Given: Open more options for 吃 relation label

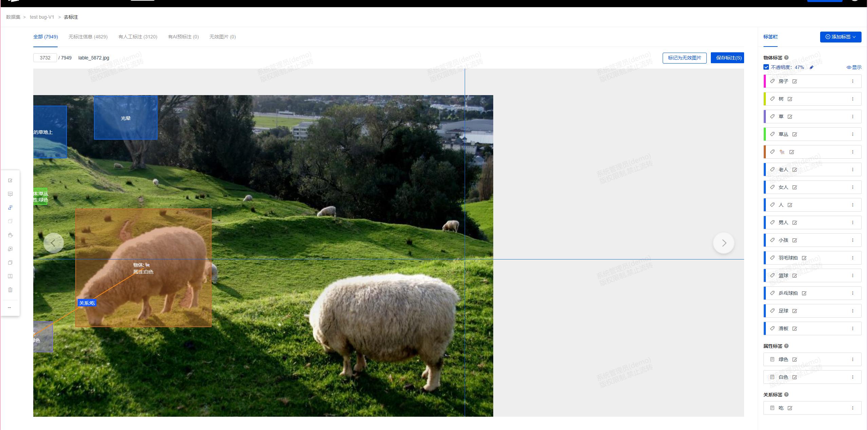Looking at the screenshot, I should (852, 408).
